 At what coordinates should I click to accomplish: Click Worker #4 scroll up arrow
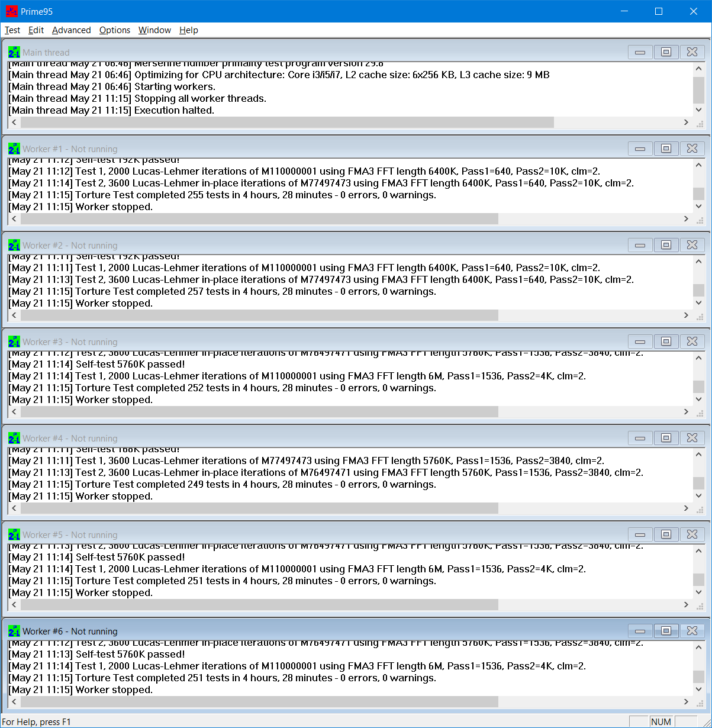(699, 454)
